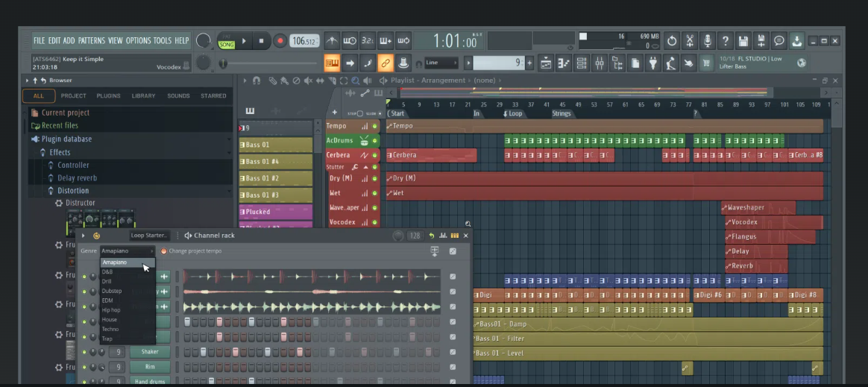The image size is (868, 387).
Task: Select the Plucked pattern in picker
Action: coord(276,212)
